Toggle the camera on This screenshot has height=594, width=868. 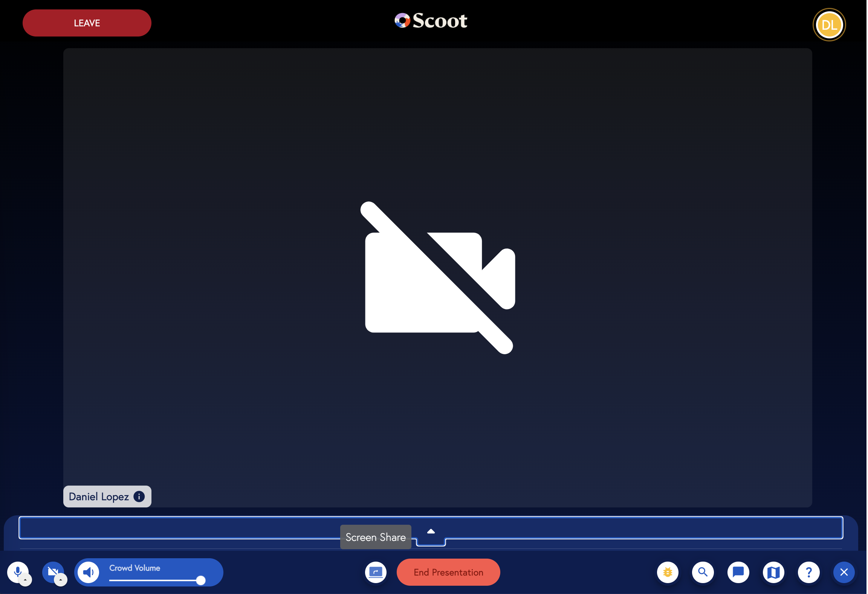[x=52, y=572]
